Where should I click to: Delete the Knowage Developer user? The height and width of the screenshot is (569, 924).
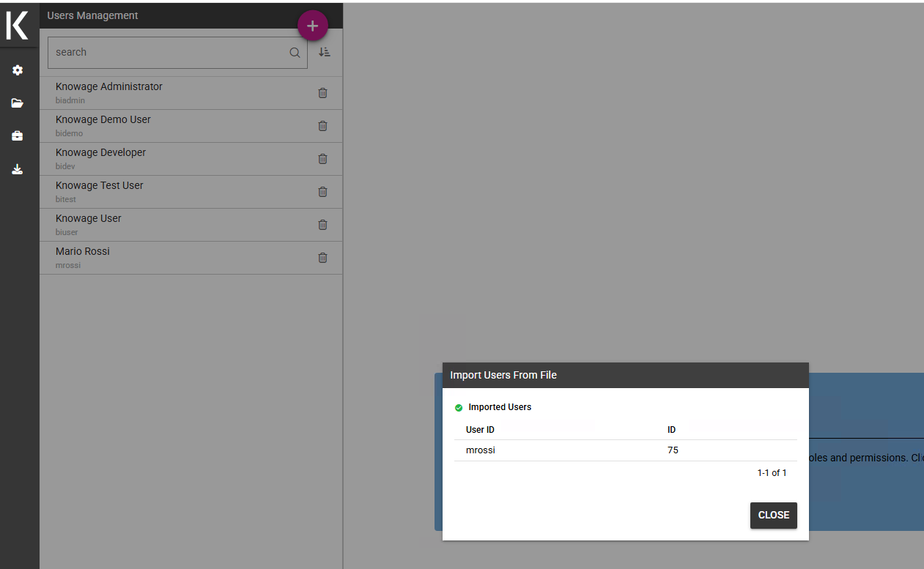[x=322, y=159]
